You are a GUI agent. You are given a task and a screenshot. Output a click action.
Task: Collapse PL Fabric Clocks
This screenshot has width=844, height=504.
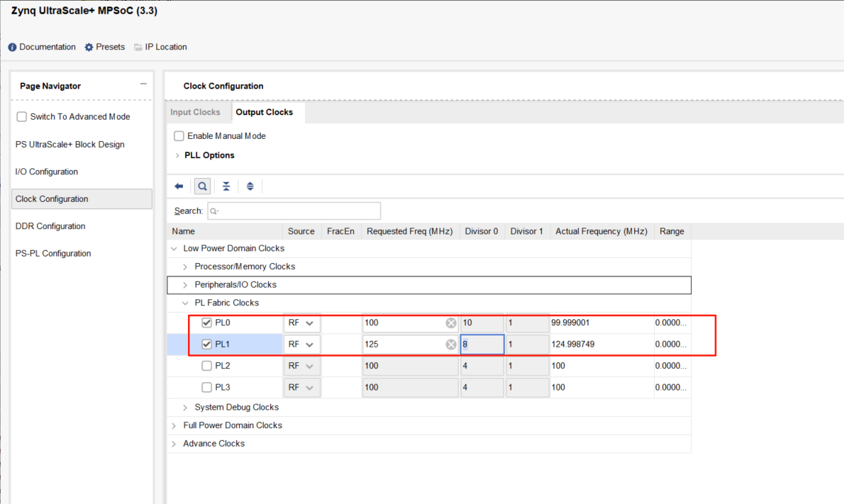point(185,303)
